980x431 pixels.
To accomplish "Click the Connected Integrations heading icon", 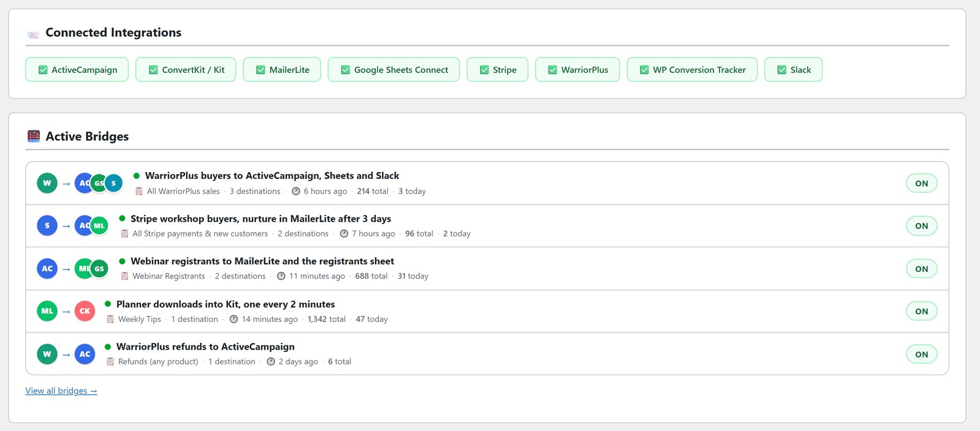I will tap(33, 34).
